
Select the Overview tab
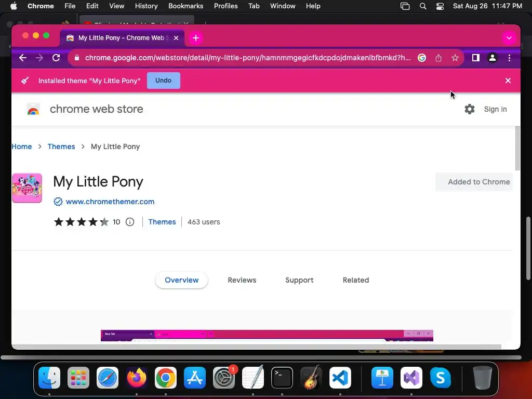point(181,280)
